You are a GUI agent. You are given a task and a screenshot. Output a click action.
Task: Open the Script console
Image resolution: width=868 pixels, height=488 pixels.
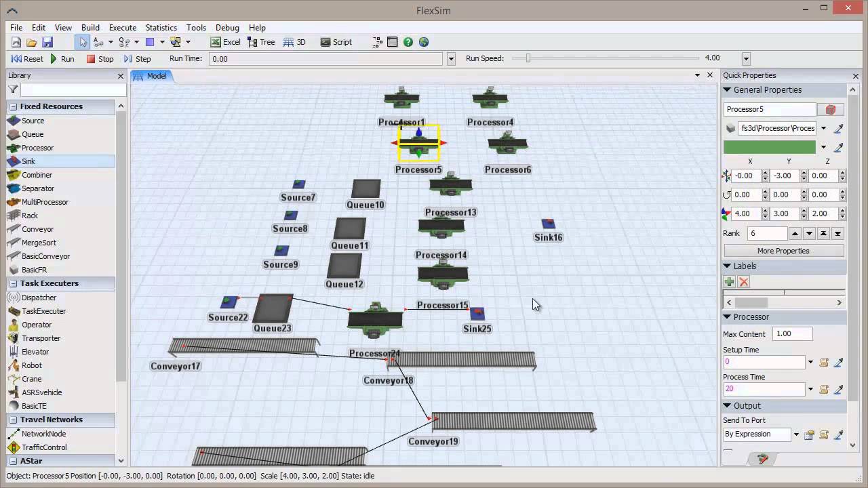[x=336, y=42]
